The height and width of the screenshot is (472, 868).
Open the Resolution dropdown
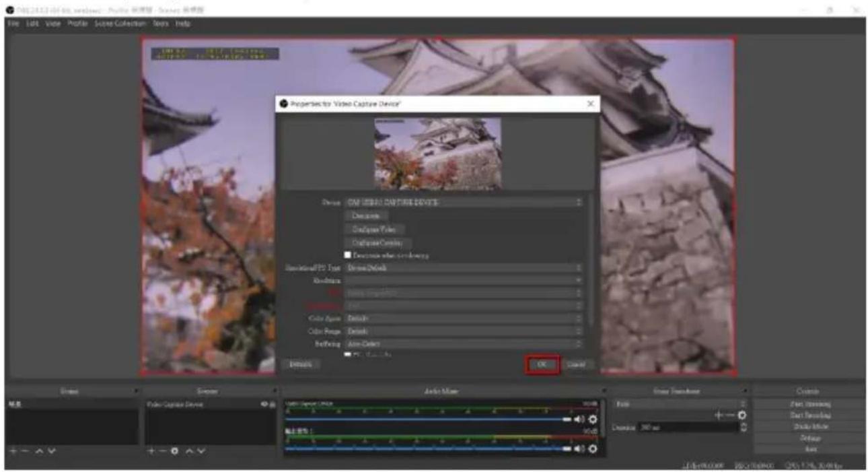464,280
